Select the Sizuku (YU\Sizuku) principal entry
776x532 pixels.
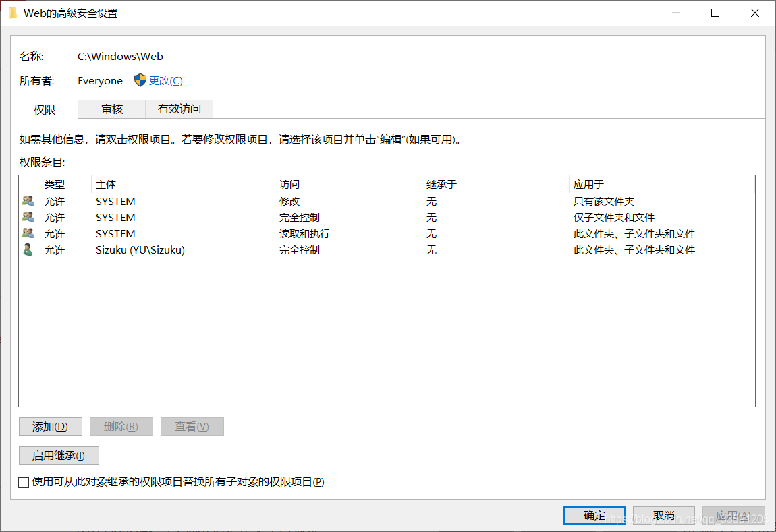140,249
